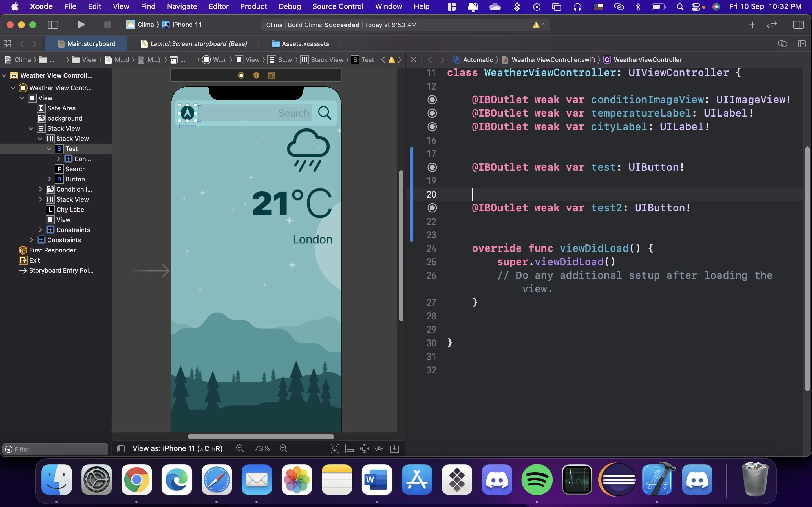This screenshot has width=812, height=507.
Task: Click the build warning indicator
Action: click(539, 25)
